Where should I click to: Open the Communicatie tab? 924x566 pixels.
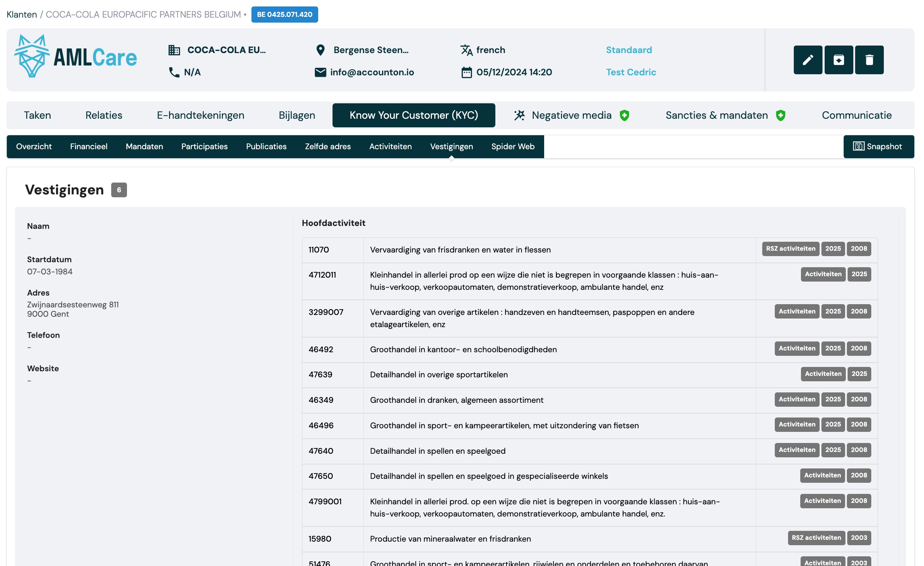pyautogui.click(x=856, y=115)
